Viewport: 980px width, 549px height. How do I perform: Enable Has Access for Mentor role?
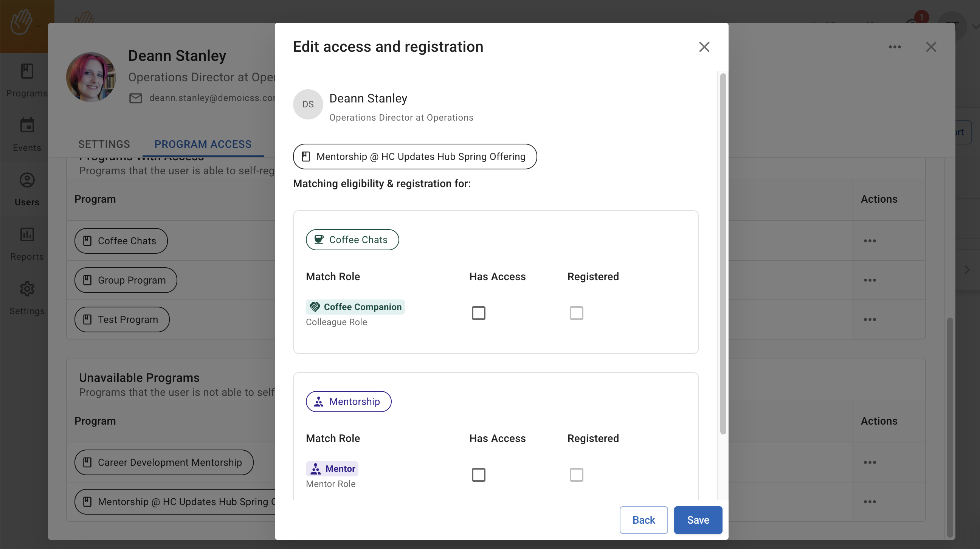pos(478,475)
